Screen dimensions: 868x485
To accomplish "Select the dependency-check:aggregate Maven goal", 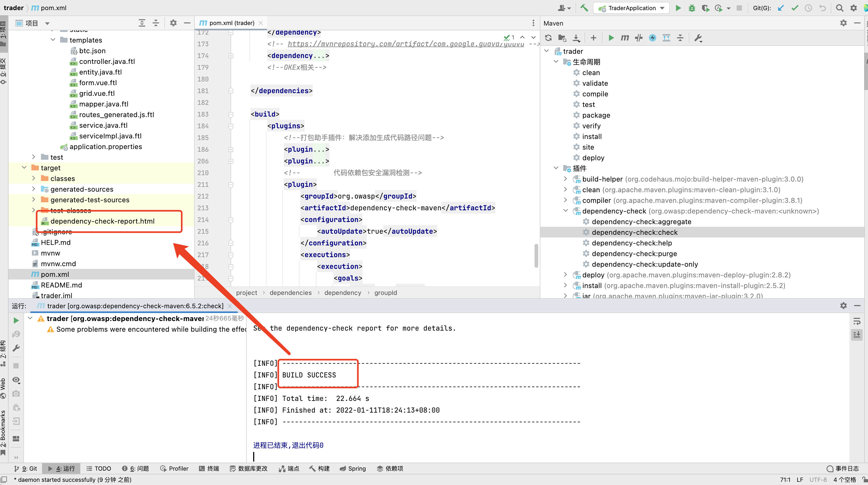I will click(641, 221).
